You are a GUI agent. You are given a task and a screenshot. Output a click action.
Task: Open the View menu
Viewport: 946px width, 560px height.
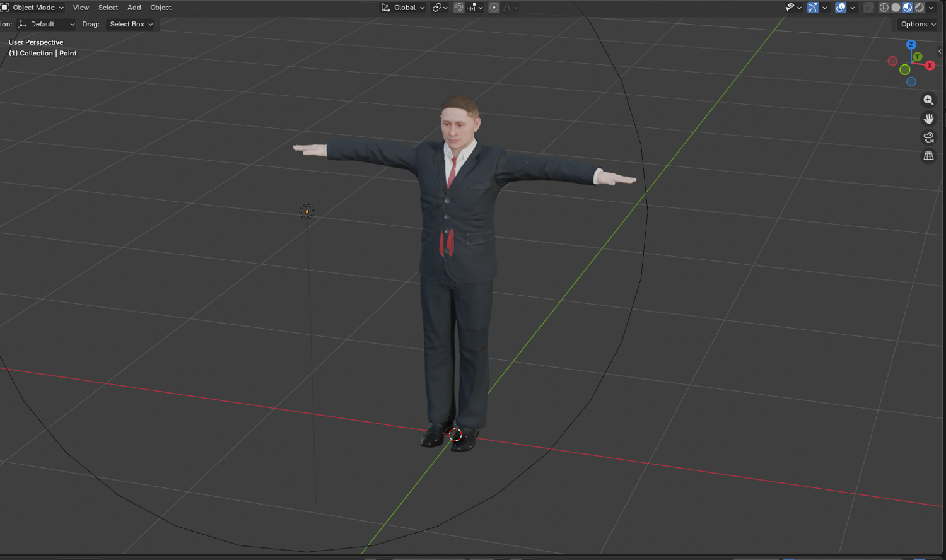pyautogui.click(x=81, y=8)
